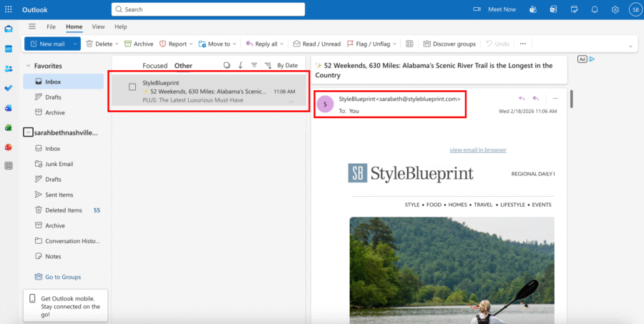Click the Read / Unread button
644x324 pixels.
point(317,44)
